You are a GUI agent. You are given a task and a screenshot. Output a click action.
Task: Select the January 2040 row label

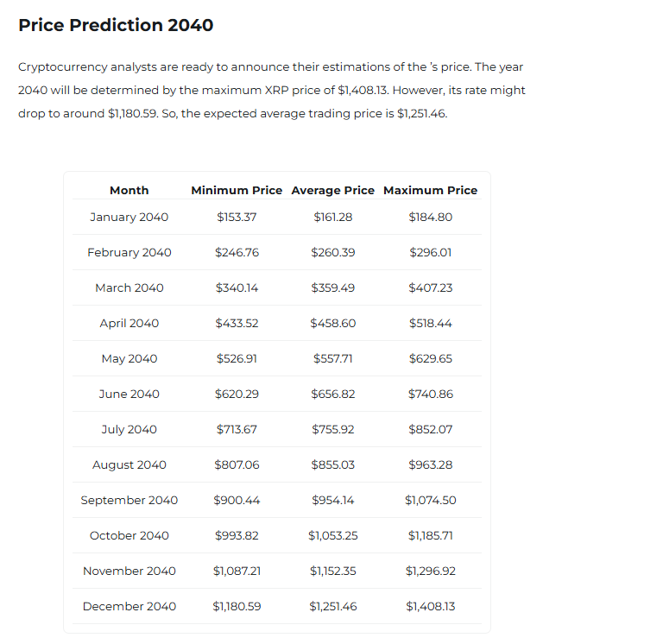129,217
